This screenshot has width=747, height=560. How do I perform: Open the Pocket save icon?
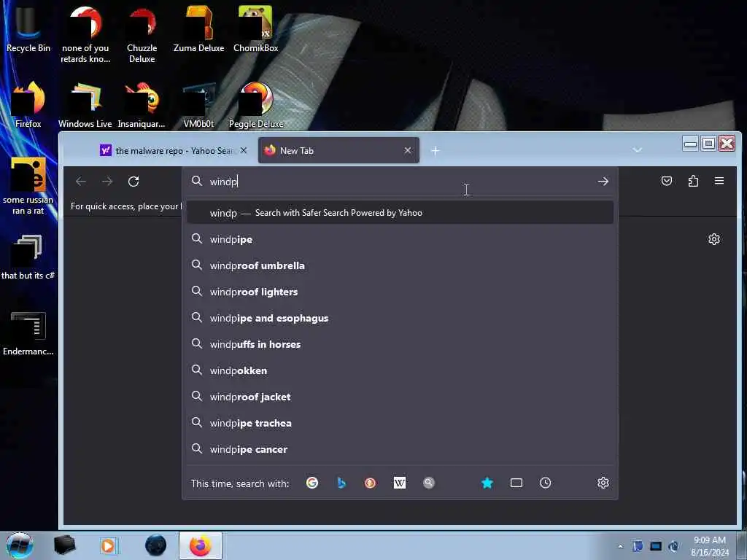[667, 181]
